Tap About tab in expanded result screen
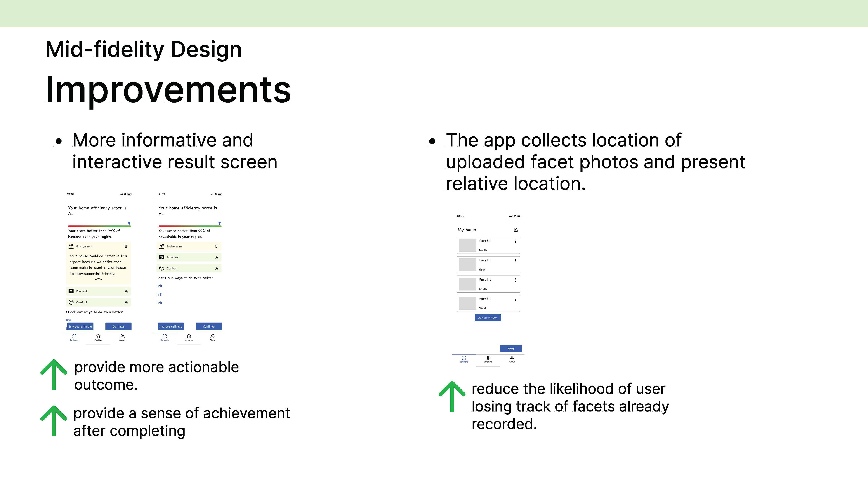 point(122,338)
